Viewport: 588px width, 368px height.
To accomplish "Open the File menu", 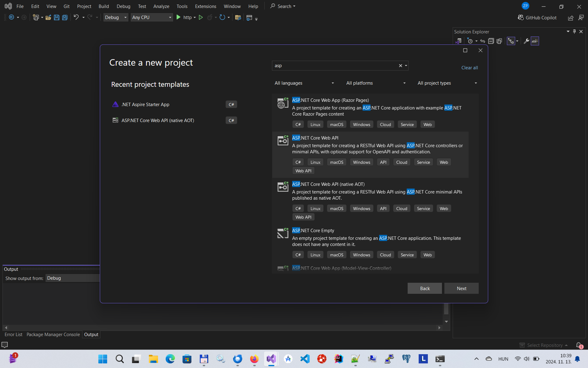I will tap(20, 6).
